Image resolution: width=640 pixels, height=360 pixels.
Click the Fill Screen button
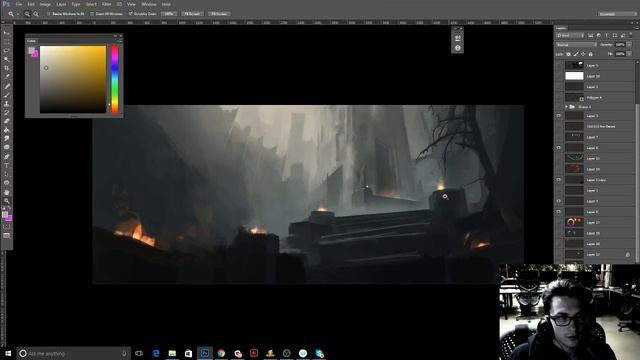pyautogui.click(x=219, y=14)
